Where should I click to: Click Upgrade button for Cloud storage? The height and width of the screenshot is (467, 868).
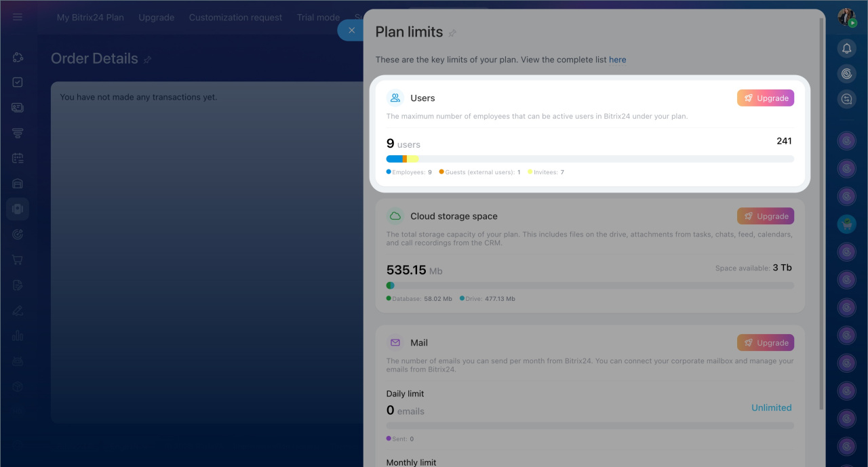[x=765, y=216]
